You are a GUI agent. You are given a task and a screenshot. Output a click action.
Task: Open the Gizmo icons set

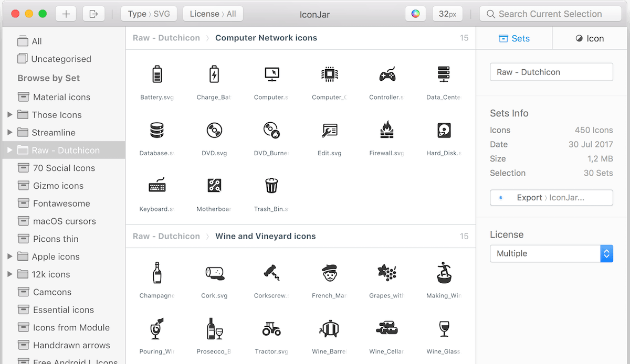pos(64,186)
